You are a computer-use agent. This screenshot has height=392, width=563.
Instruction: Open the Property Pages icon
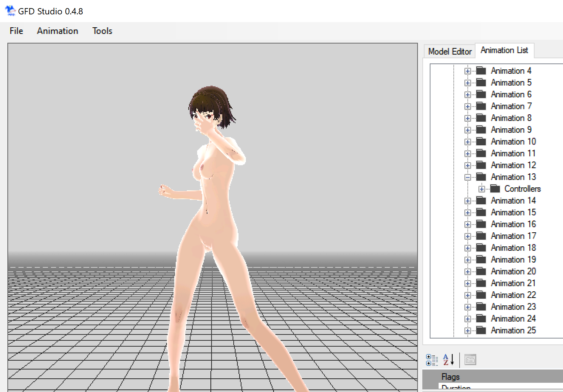[470, 360]
